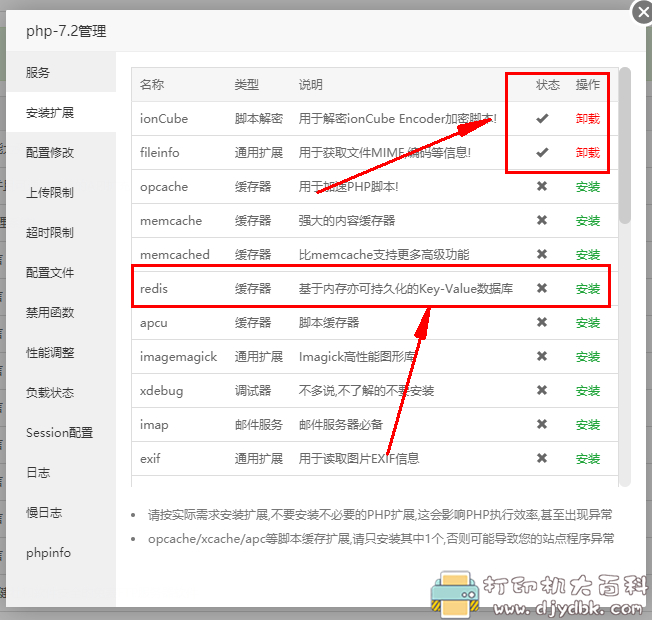Click the 强大的内容缓存器 description
This screenshot has height=620, width=652.
click(347, 220)
